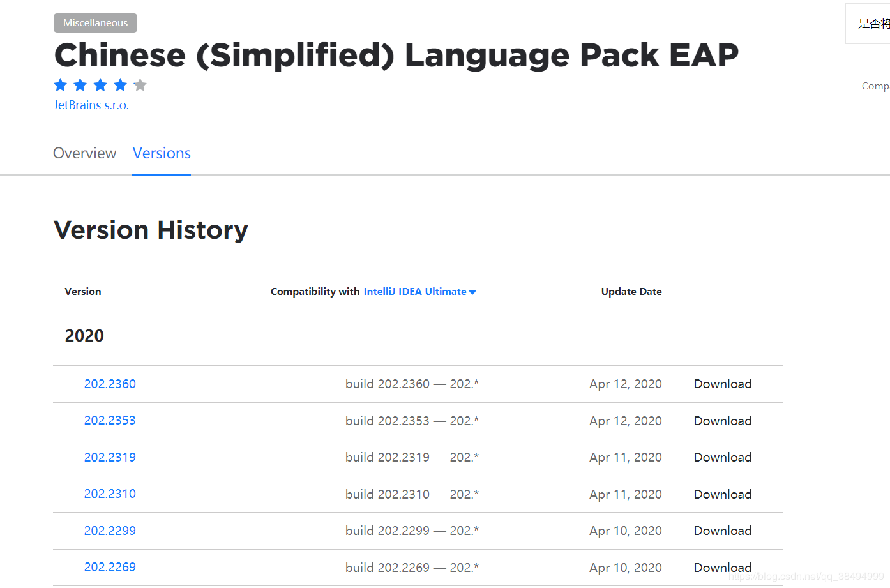Switch to the Overview tab

tap(84, 153)
